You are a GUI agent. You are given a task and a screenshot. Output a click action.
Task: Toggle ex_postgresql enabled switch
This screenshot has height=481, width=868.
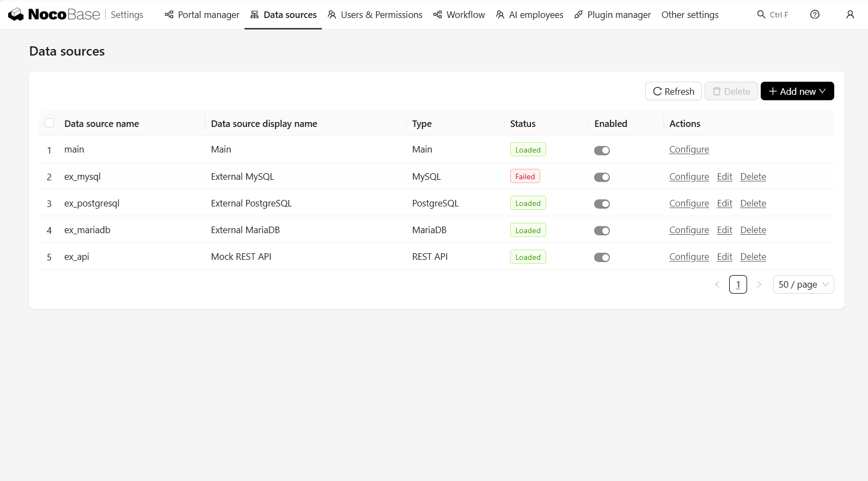pos(602,204)
